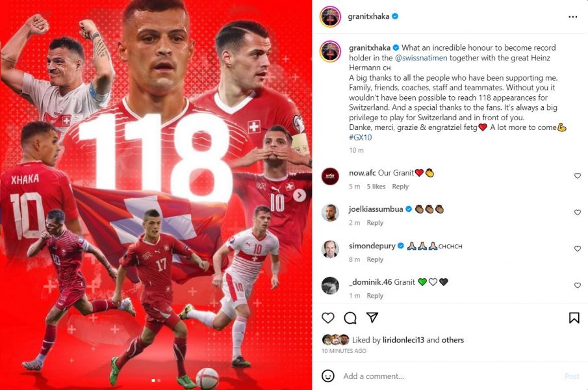Open the three-dot more options menu
Image resolution: width=588 pixels, height=390 pixels.
click(572, 17)
